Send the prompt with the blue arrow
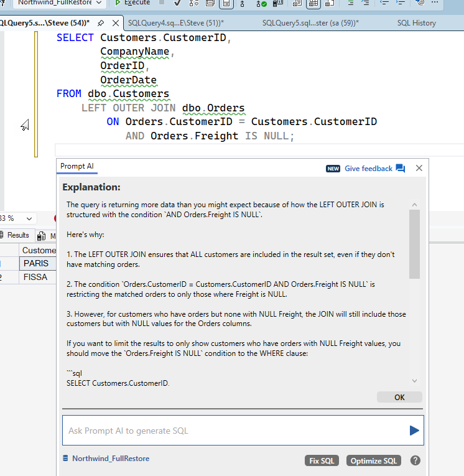 tap(414, 431)
